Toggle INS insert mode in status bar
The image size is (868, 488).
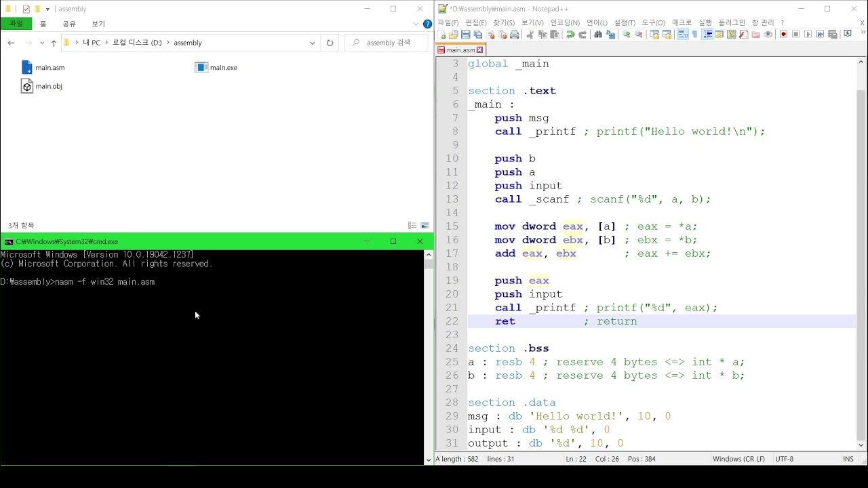click(x=848, y=459)
